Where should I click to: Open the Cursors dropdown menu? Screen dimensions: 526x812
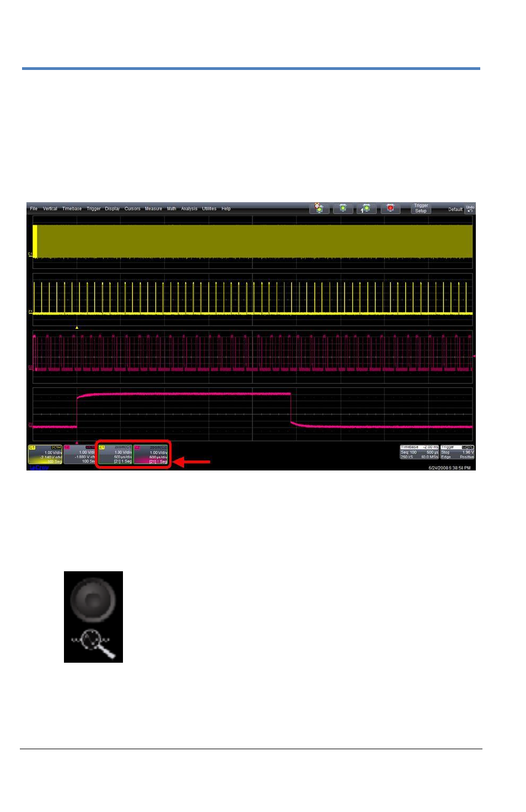click(x=132, y=209)
